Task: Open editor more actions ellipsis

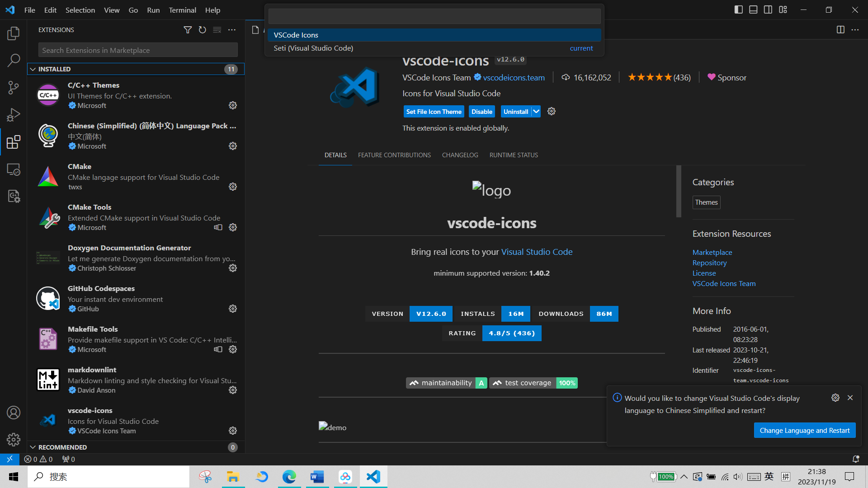Action: coord(855,30)
